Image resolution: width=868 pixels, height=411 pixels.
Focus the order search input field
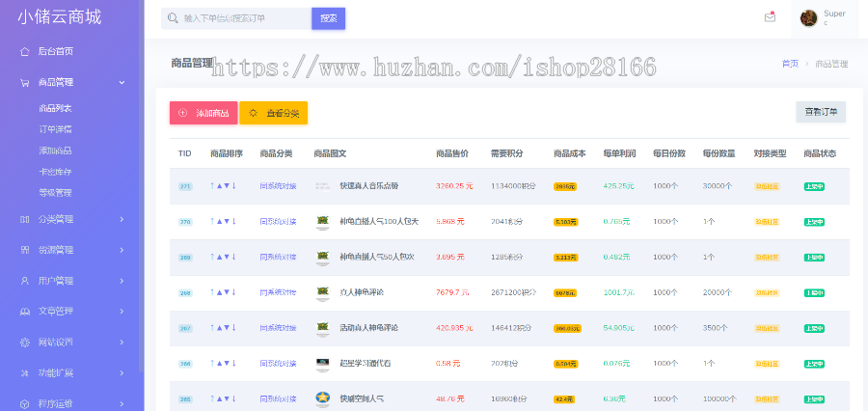pyautogui.click(x=236, y=18)
